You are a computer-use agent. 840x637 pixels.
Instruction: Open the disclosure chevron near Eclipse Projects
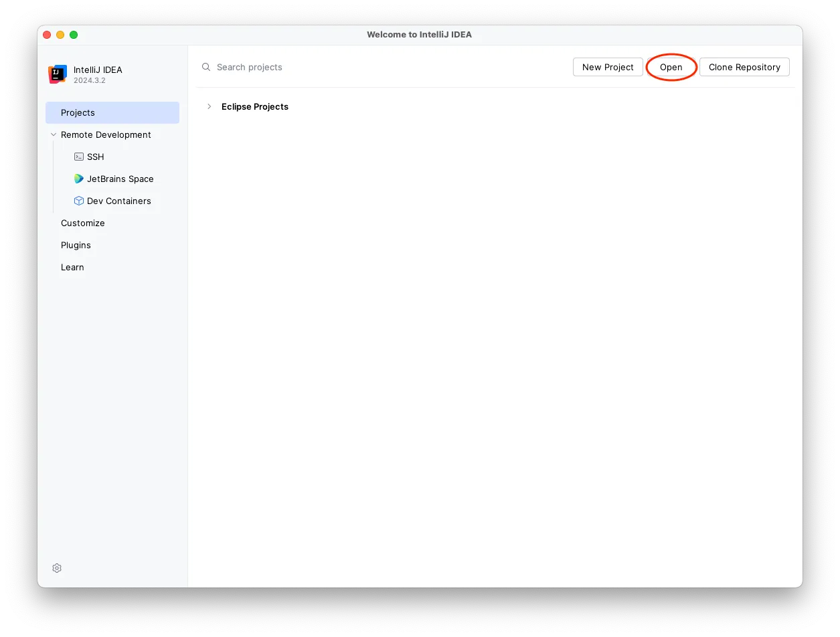tap(209, 106)
